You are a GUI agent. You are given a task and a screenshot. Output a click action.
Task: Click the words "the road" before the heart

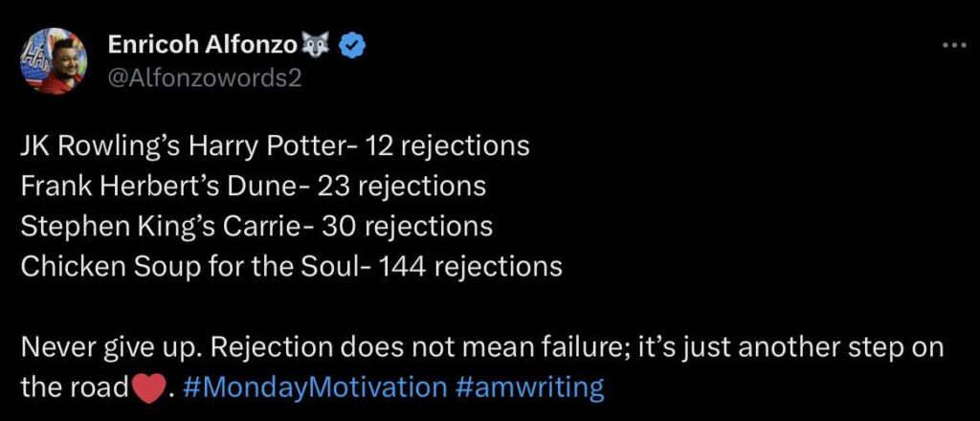(x=75, y=388)
